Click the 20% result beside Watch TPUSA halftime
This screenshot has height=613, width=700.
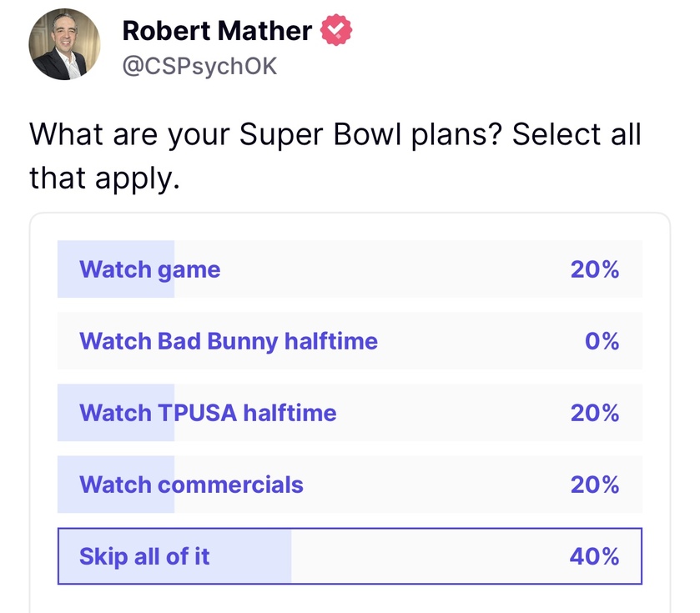pyautogui.click(x=594, y=413)
